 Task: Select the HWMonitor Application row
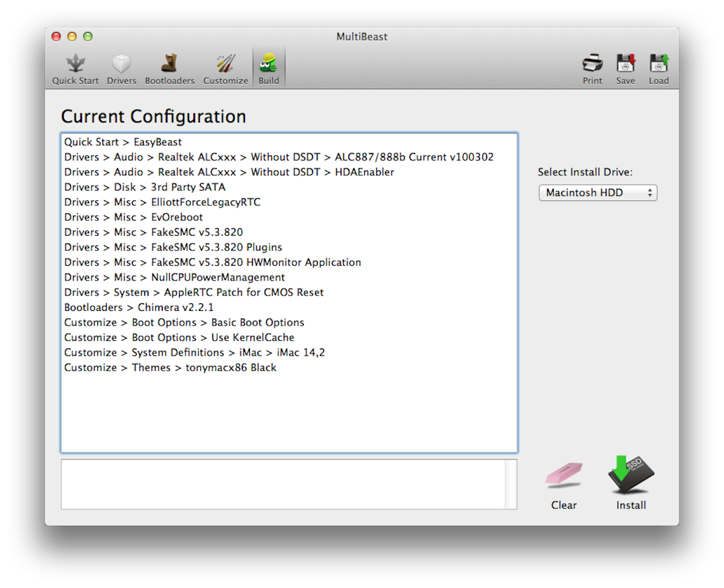289,262
